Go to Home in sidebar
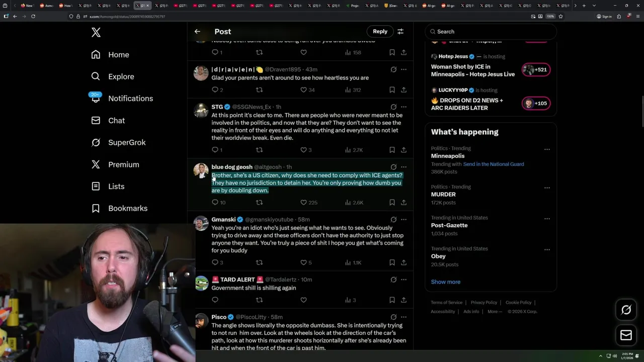Viewport: 644px width, 362px height. tap(110, 55)
